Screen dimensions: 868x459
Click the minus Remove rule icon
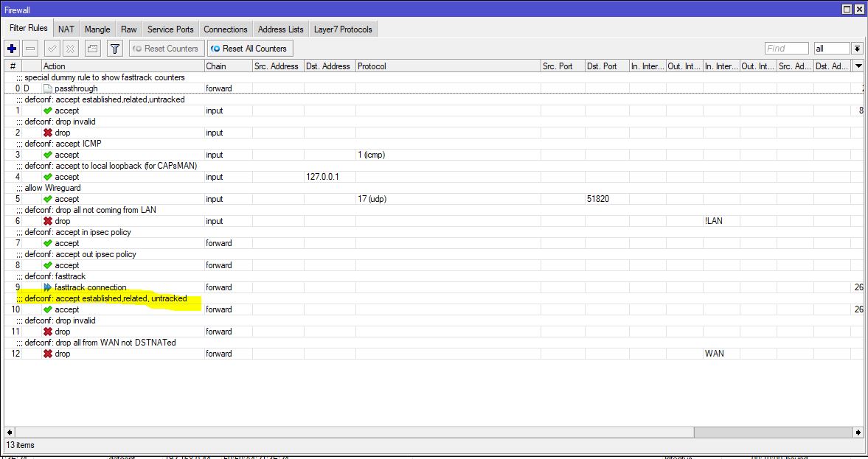pyautogui.click(x=31, y=49)
